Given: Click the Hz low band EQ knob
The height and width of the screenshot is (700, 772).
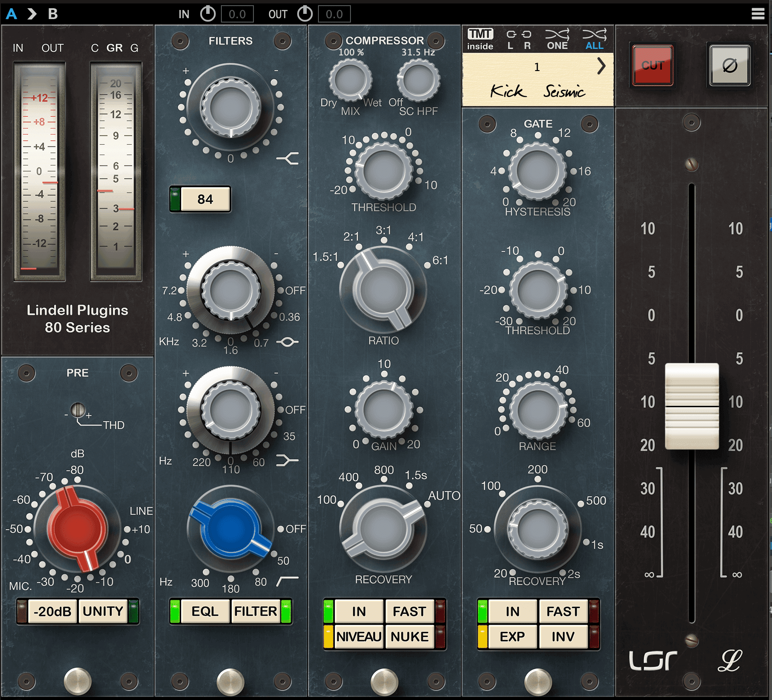Looking at the screenshot, I should (x=230, y=409).
